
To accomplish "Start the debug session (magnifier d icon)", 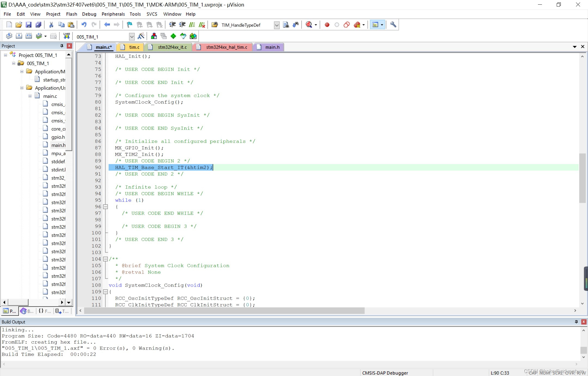I will (309, 25).
